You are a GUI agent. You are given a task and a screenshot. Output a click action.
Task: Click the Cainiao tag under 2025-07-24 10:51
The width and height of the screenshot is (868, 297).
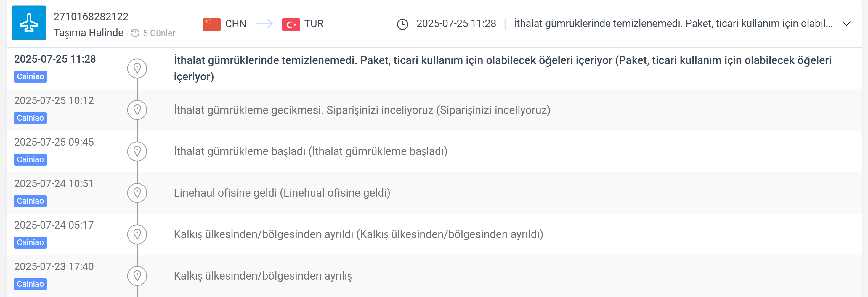coord(30,201)
